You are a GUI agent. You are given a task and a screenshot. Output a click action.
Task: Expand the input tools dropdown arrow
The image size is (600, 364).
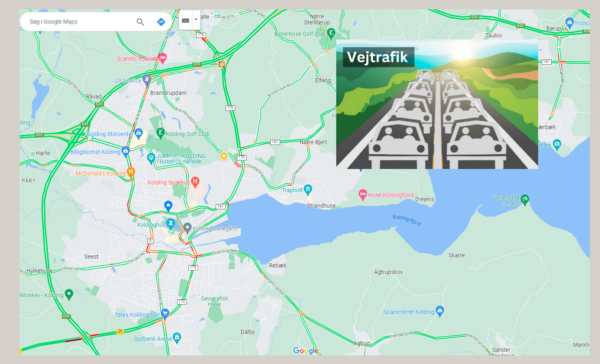pyautogui.click(x=196, y=20)
